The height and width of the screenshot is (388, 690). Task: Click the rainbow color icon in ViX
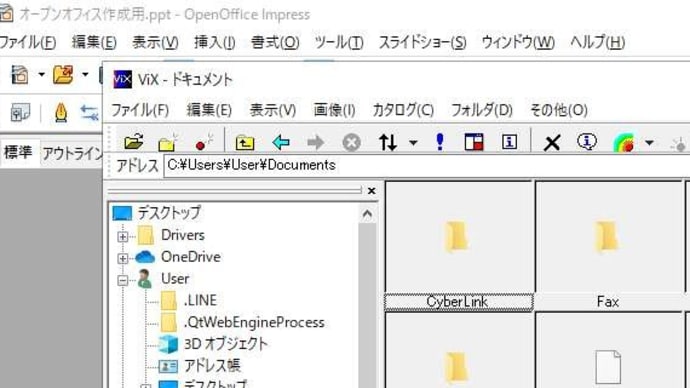click(624, 143)
